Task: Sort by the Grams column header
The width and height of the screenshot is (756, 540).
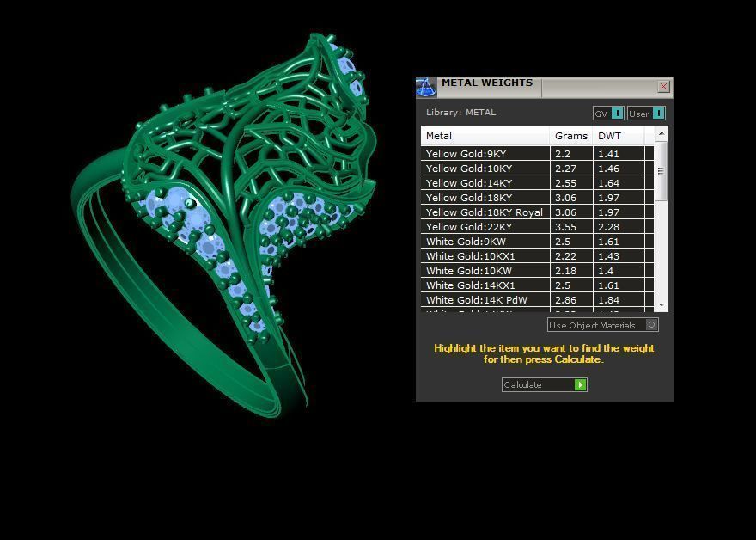Action: [x=571, y=136]
